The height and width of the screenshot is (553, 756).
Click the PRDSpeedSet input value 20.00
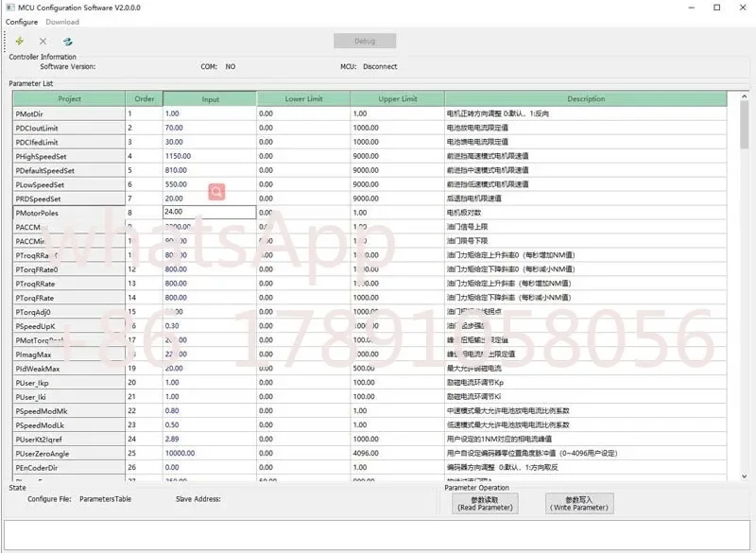coord(174,199)
